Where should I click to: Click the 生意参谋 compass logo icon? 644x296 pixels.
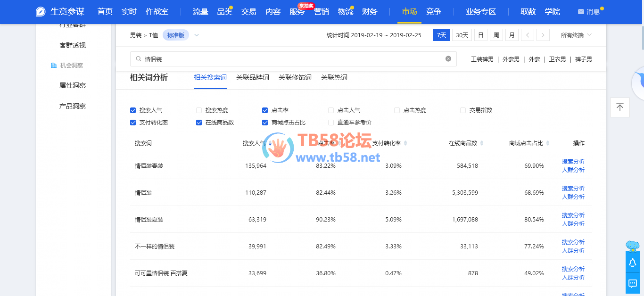[41, 12]
